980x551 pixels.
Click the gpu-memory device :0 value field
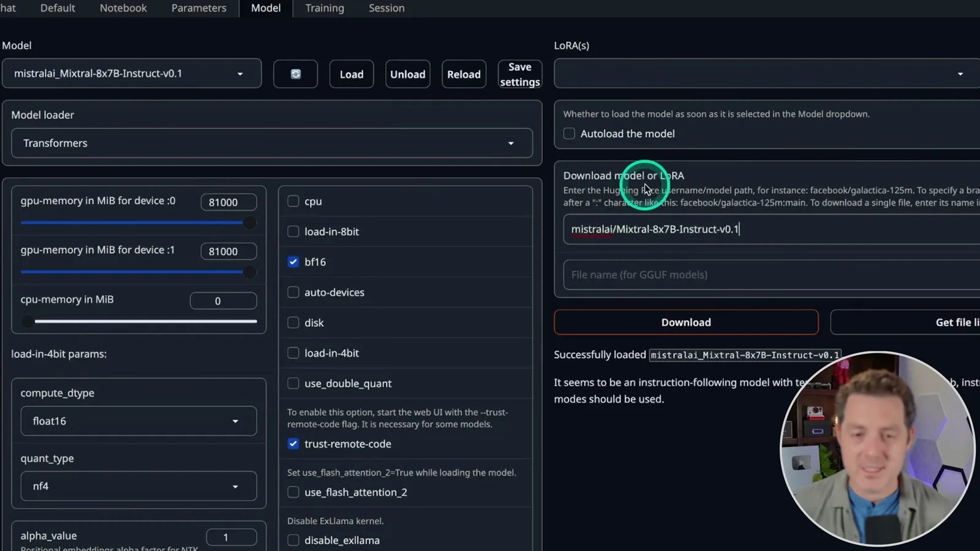click(x=228, y=202)
